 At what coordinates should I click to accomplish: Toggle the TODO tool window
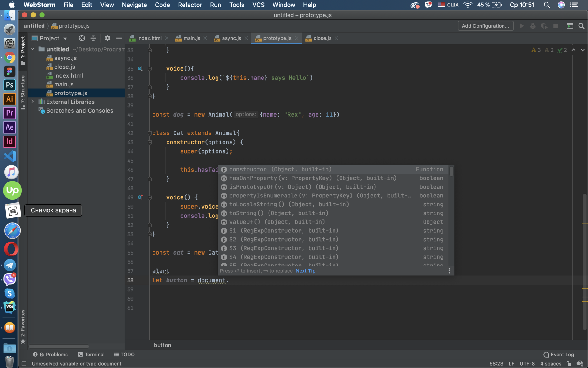(124, 355)
